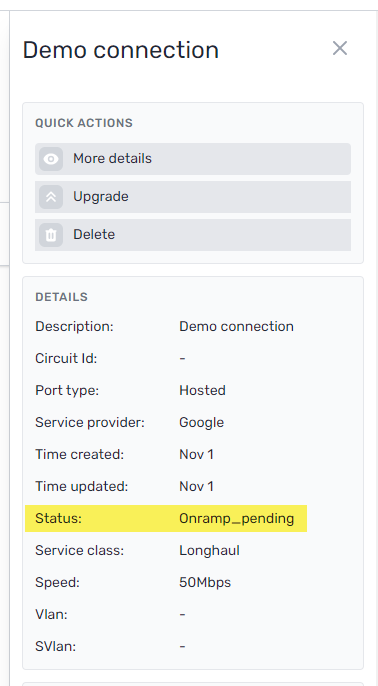Choose the Delete quick action
378x686 pixels.
click(193, 235)
